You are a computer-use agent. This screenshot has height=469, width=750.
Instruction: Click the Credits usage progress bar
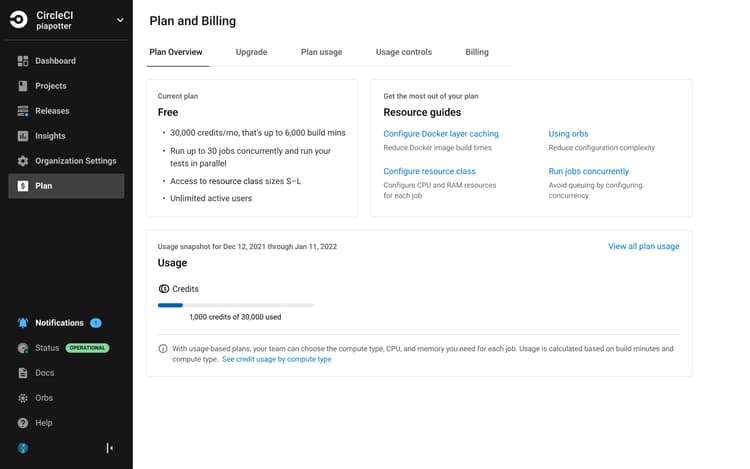click(x=236, y=305)
